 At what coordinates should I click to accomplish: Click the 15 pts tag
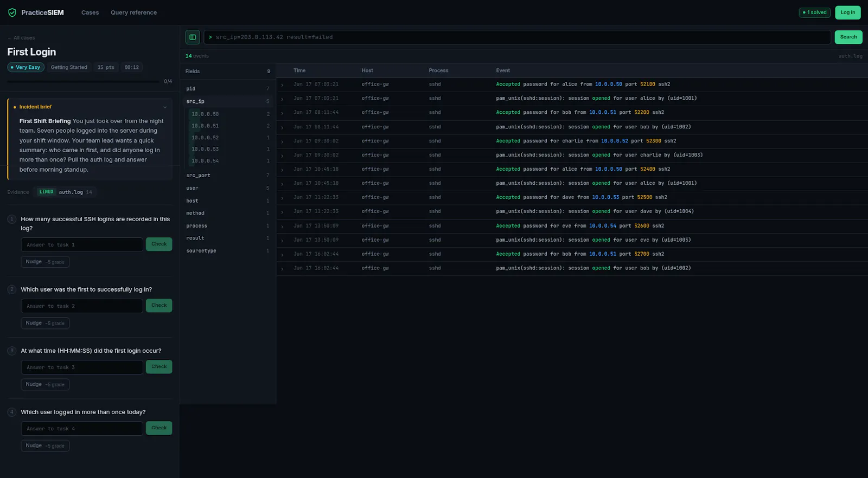[x=106, y=67]
